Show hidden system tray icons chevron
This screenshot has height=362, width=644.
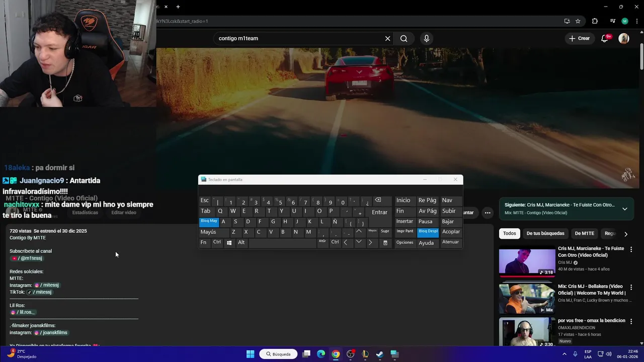tap(563, 354)
